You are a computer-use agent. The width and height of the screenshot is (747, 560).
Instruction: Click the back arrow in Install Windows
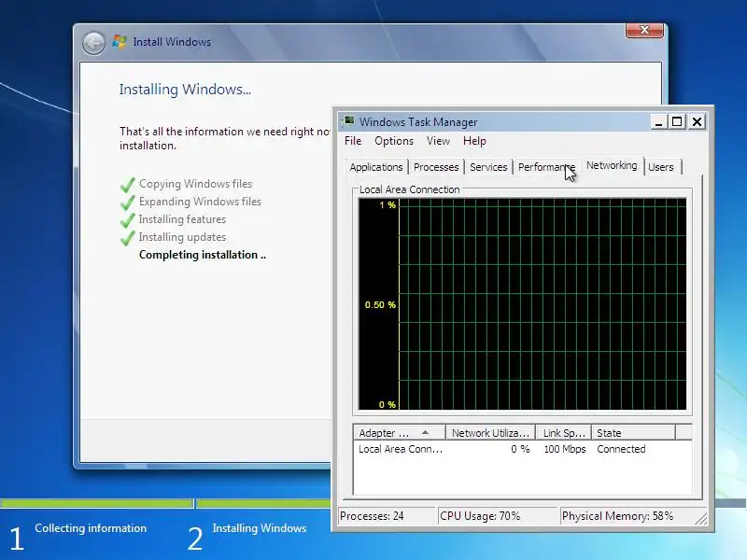click(94, 43)
